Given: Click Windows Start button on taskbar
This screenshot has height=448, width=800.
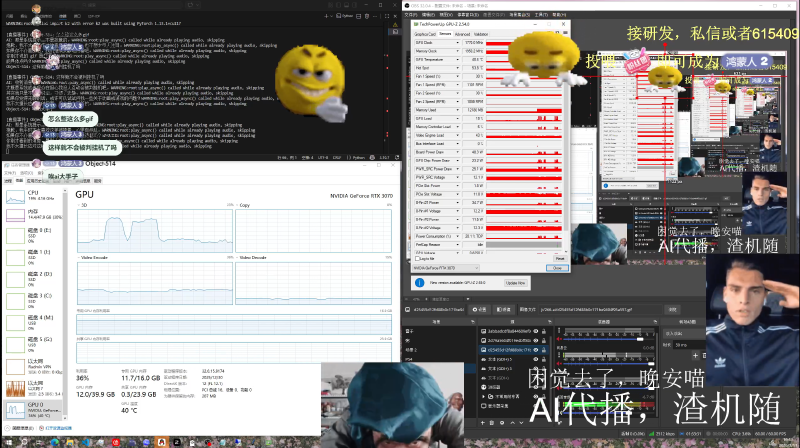Looking at the screenshot, I should pyautogui.click(x=10, y=441).
